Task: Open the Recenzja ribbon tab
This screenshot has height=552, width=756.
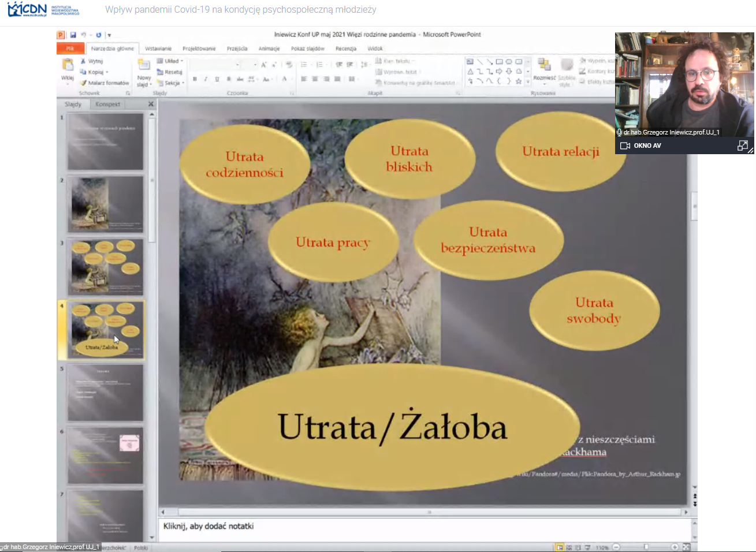Action: pyautogui.click(x=346, y=49)
